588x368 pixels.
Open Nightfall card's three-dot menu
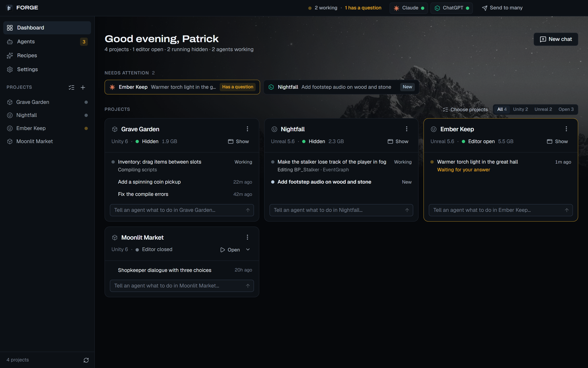pos(406,129)
